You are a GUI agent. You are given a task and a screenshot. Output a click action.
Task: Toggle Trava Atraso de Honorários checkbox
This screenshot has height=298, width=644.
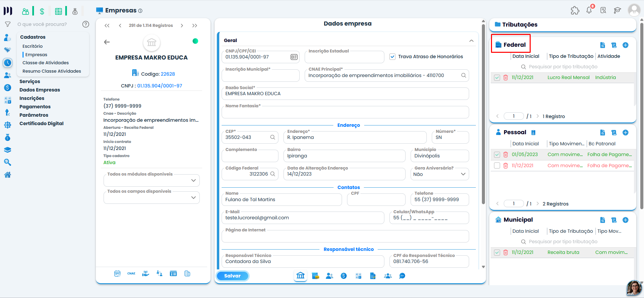392,57
